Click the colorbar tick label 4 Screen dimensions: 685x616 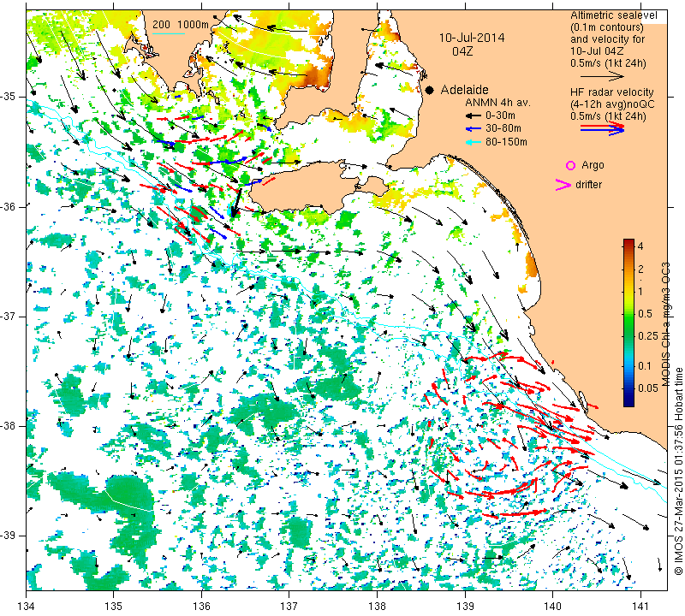(640, 246)
